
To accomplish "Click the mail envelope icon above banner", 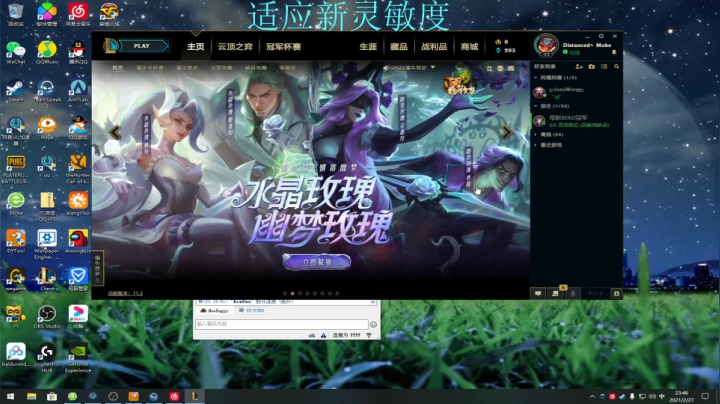I will pyautogui.click(x=511, y=68).
